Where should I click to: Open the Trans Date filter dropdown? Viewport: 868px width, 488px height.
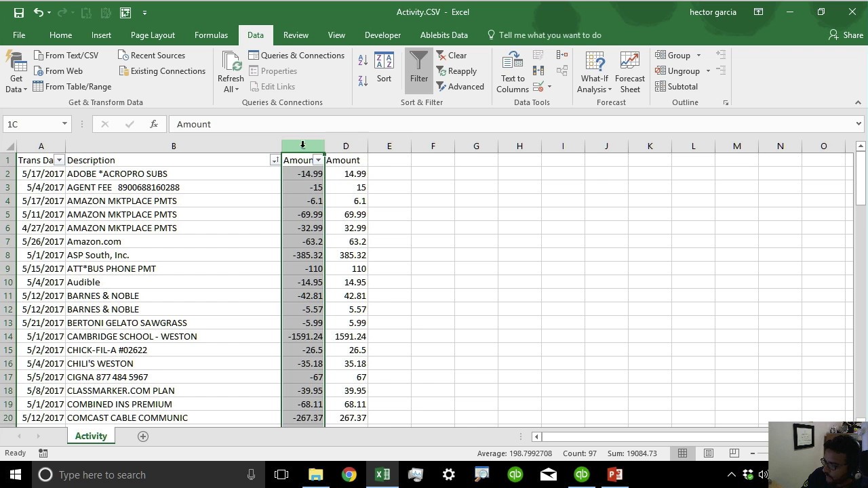click(x=59, y=160)
